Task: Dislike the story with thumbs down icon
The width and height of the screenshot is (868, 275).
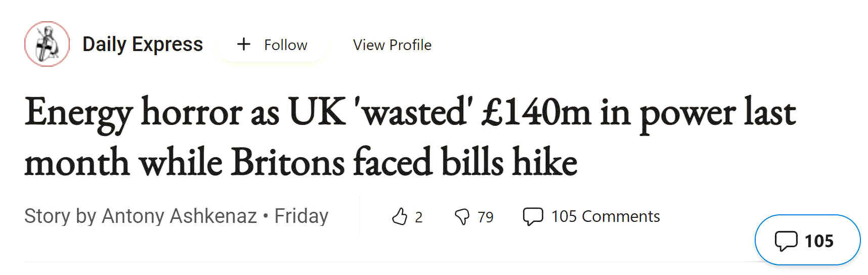Action: coord(462,217)
